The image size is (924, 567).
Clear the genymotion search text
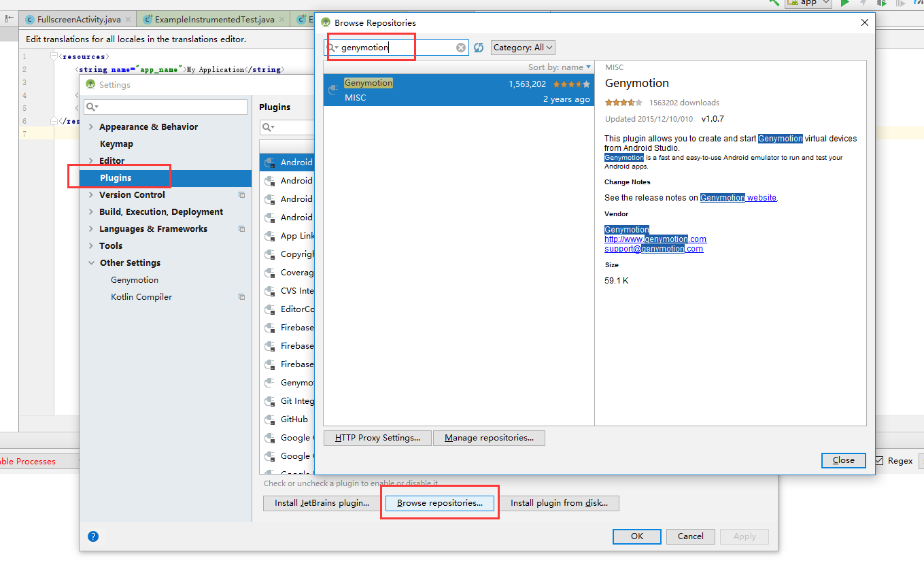coord(461,48)
